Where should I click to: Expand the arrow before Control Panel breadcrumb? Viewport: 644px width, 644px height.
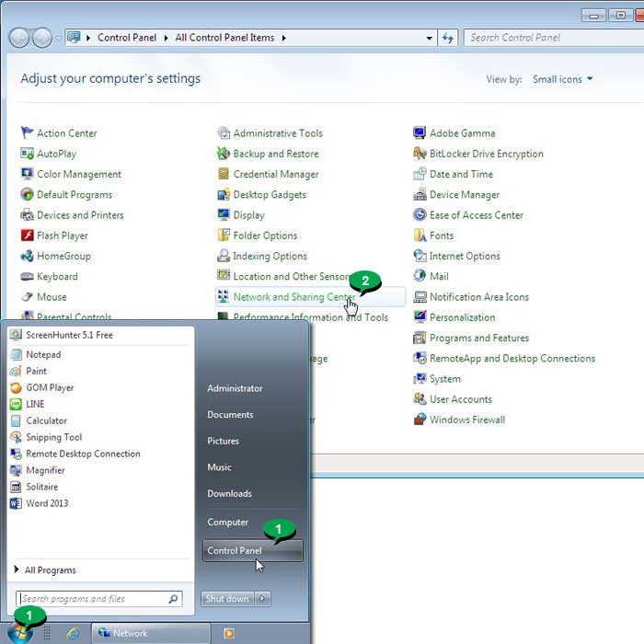click(88, 38)
